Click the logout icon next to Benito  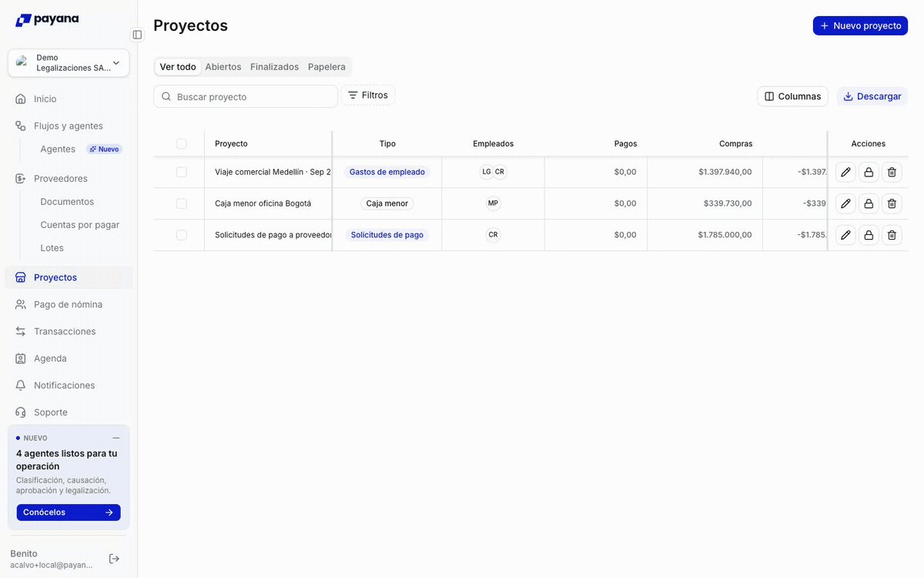pos(114,559)
